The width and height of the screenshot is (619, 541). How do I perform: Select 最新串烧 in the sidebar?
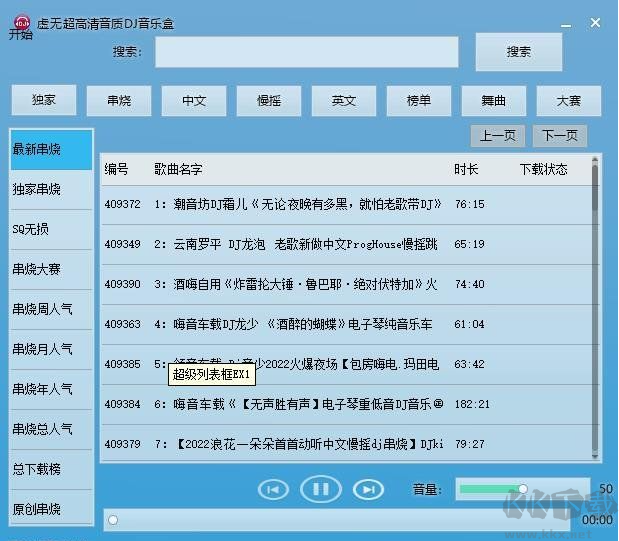pyautogui.click(x=51, y=150)
